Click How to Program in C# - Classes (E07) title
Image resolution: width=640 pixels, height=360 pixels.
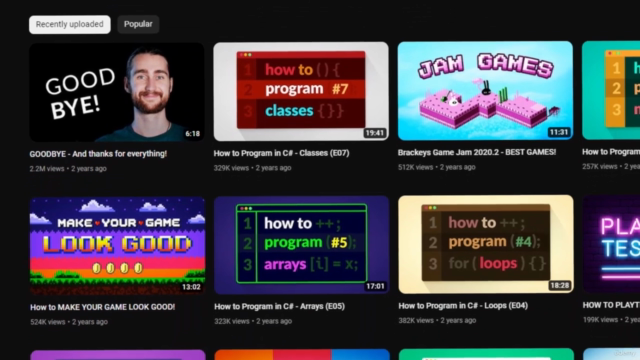281,153
